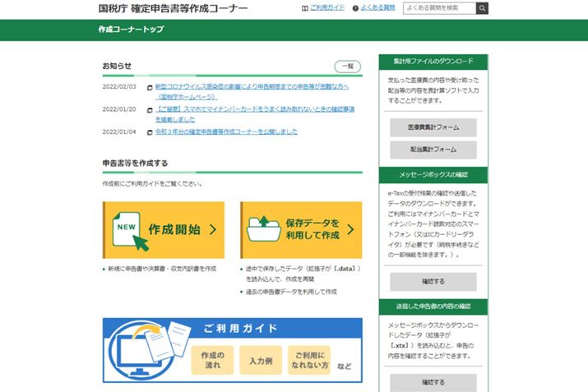The height and width of the screenshot is (392, 588).
Task: Open the スマホでマイナンバーカード notice link
Action: [255, 114]
